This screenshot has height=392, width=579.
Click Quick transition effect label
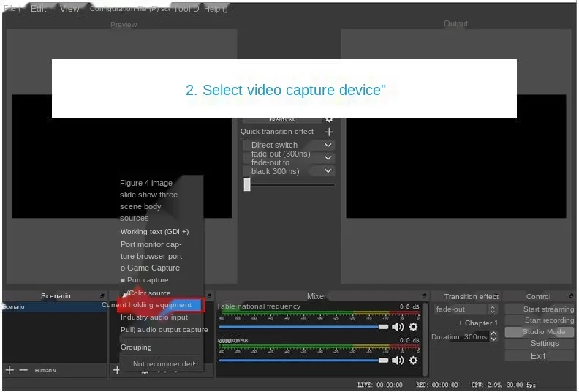click(x=276, y=132)
